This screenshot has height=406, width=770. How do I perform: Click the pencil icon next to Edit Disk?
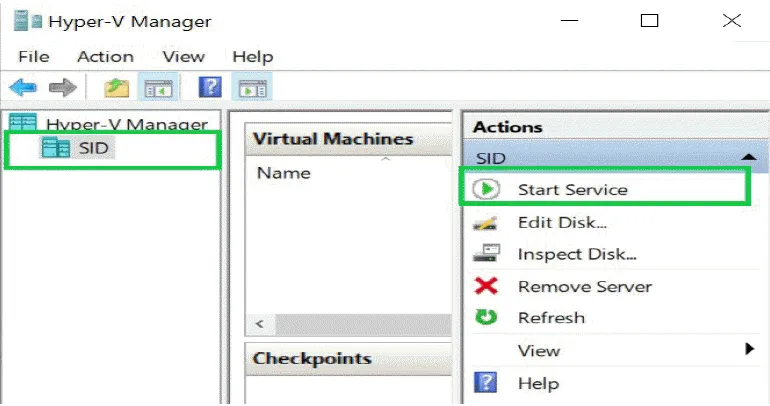click(x=485, y=223)
